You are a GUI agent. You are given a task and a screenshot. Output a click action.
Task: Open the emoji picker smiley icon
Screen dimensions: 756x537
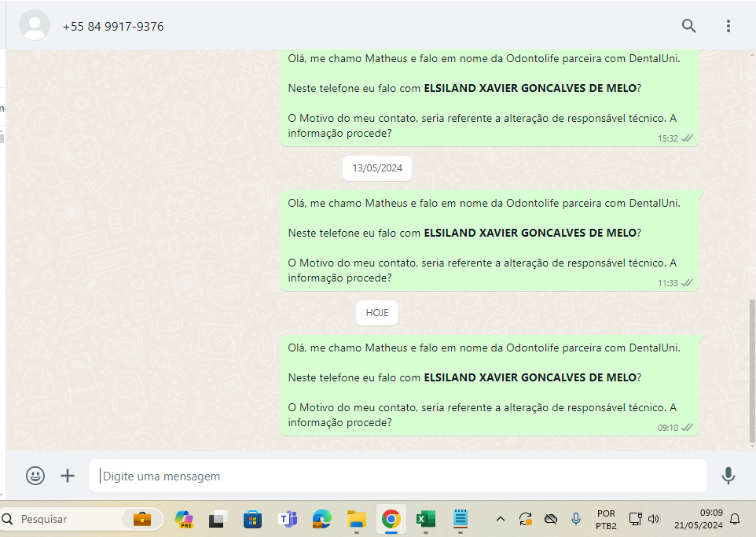[35, 476]
